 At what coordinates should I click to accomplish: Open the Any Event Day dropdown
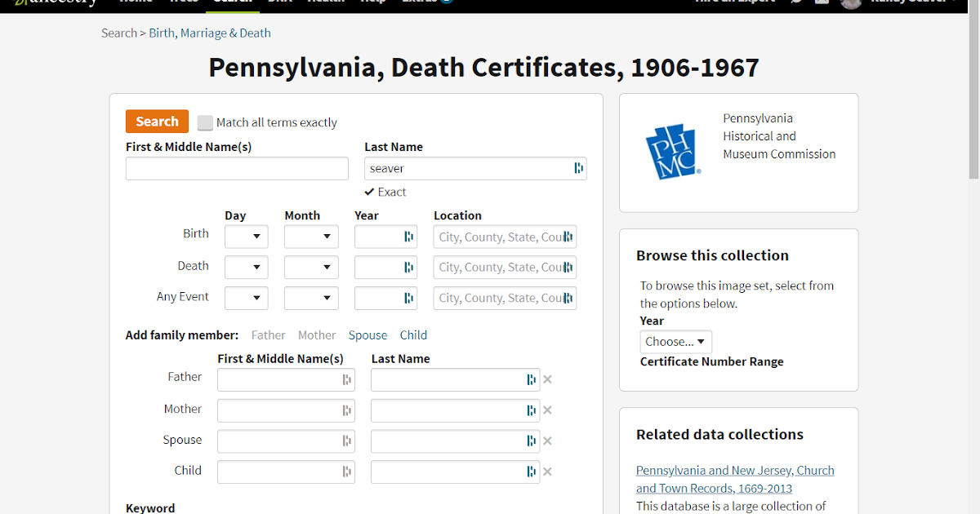click(x=247, y=298)
